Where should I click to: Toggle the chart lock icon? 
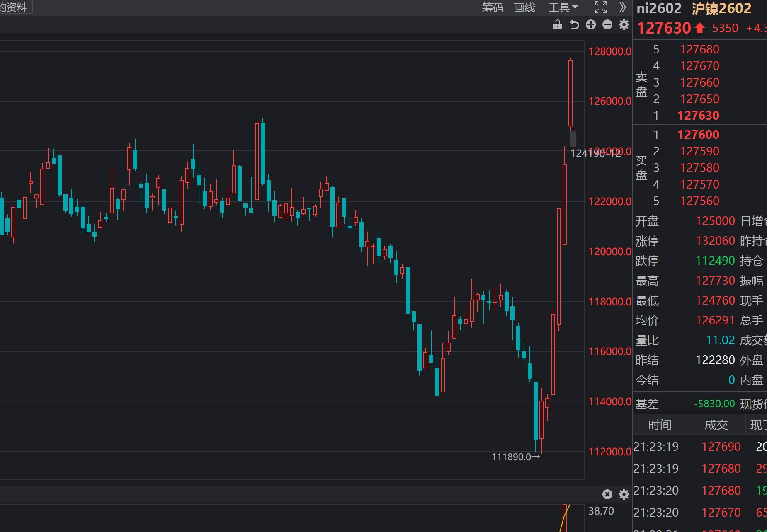[x=558, y=25]
